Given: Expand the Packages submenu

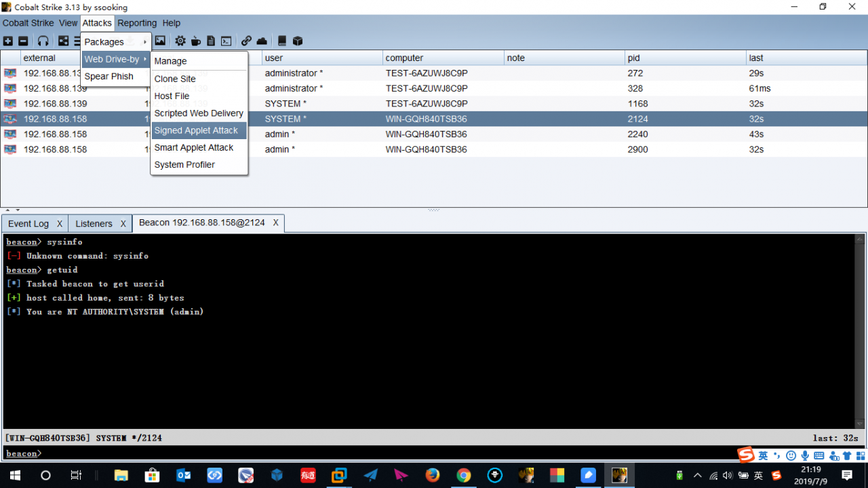Looking at the screenshot, I should pyautogui.click(x=115, y=42).
